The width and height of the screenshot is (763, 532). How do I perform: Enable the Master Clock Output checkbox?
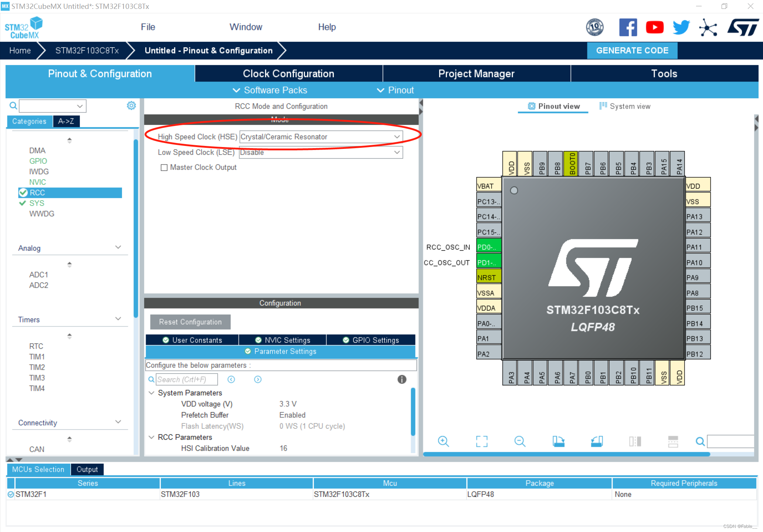pos(164,167)
